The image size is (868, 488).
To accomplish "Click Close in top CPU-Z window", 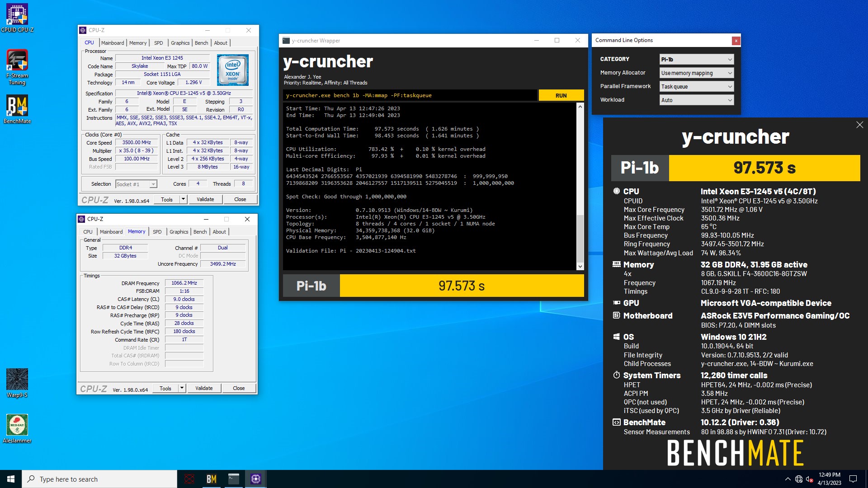I will [240, 199].
